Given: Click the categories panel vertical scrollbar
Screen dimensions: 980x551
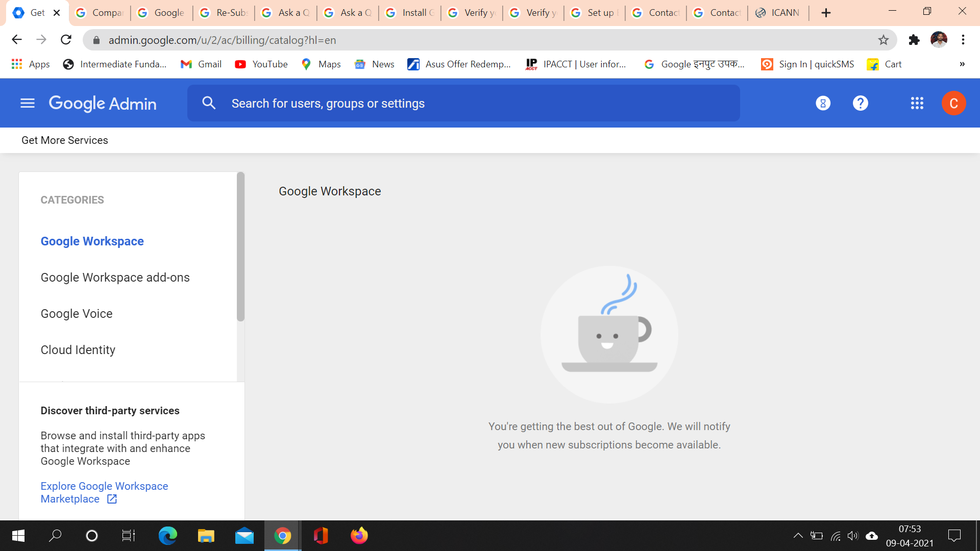Looking at the screenshot, I should pyautogui.click(x=240, y=247).
